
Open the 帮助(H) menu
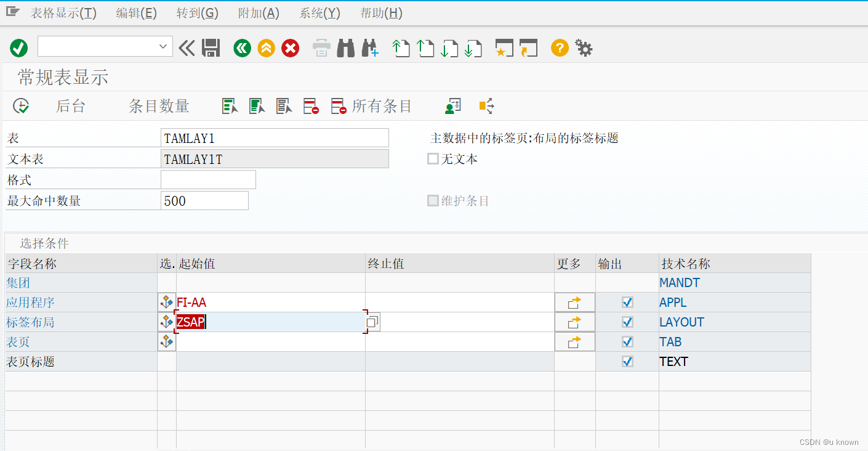[x=381, y=13]
